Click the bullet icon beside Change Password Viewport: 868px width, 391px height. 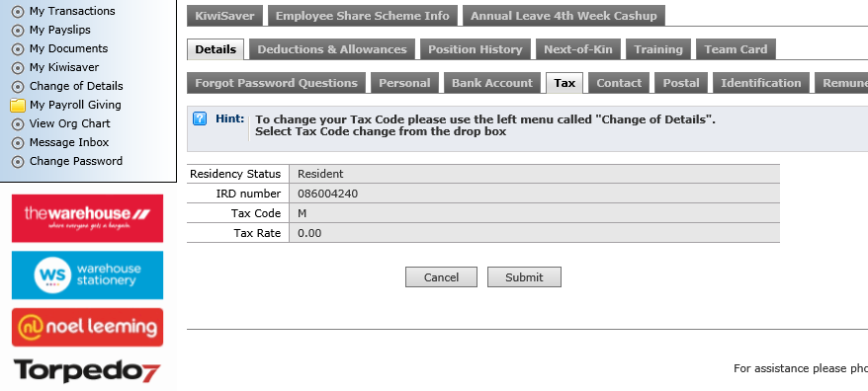pos(18,162)
